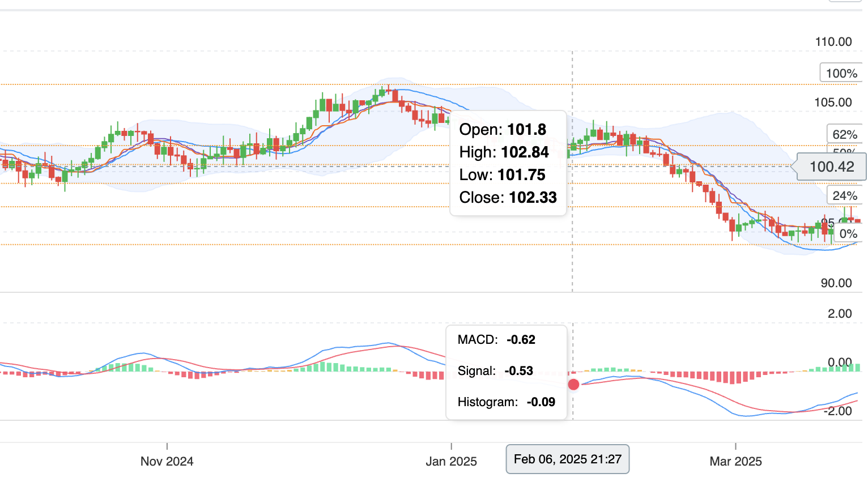This screenshot has width=868, height=486.
Task: Click the 110.00 price axis label
Action: click(x=833, y=41)
